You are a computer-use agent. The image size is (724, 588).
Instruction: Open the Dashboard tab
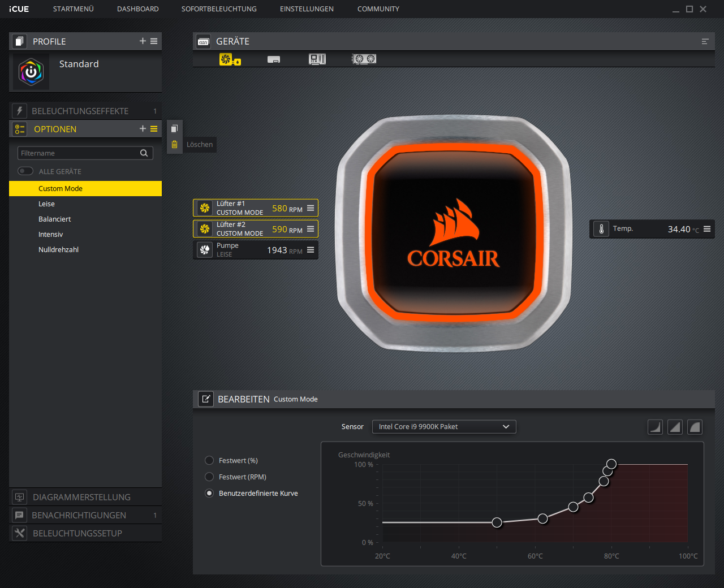click(x=138, y=9)
